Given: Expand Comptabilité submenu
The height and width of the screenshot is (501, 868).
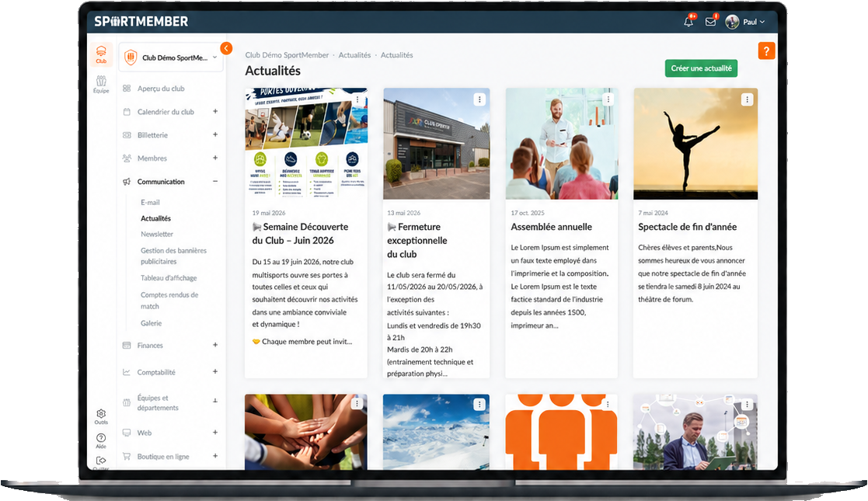Looking at the screenshot, I should tap(215, 372).
